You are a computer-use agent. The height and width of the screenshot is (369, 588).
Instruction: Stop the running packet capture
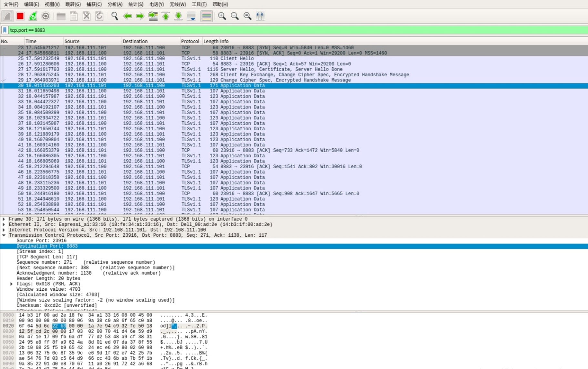pyautogui.click(x=20, y=16)
